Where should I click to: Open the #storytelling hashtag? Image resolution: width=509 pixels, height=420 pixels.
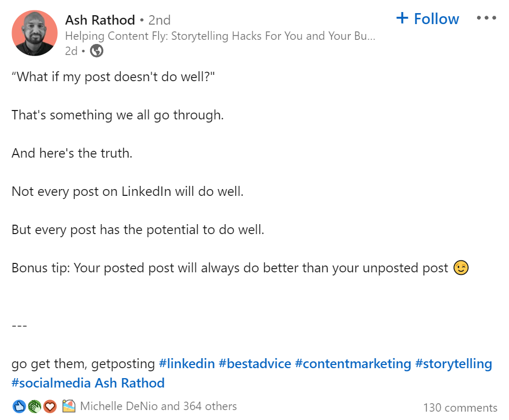453,363
